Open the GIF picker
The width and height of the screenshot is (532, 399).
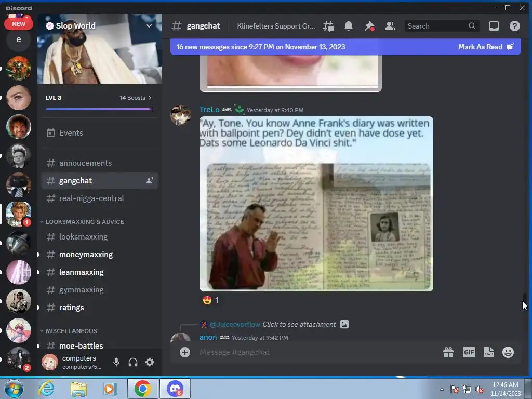(469, 352)
